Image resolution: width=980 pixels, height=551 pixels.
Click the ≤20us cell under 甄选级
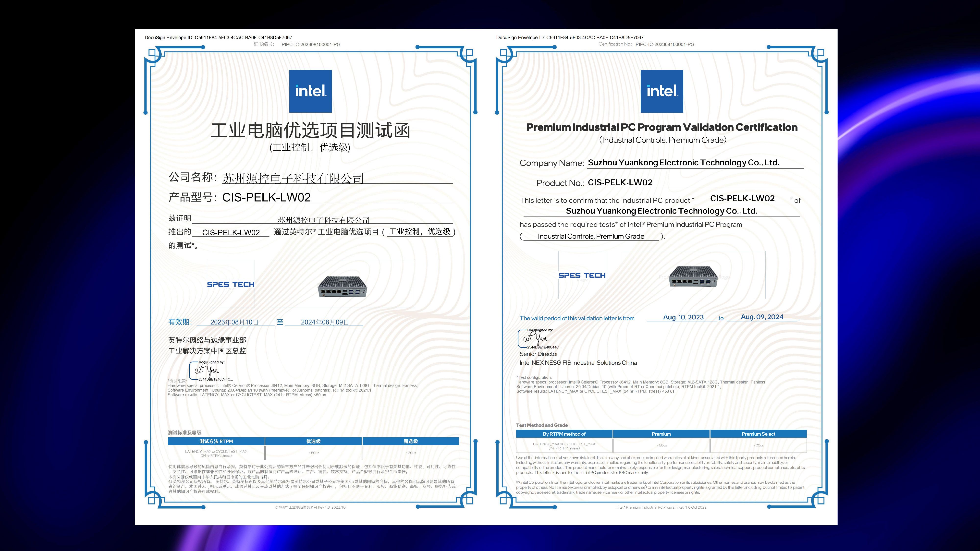pos(411,453)
